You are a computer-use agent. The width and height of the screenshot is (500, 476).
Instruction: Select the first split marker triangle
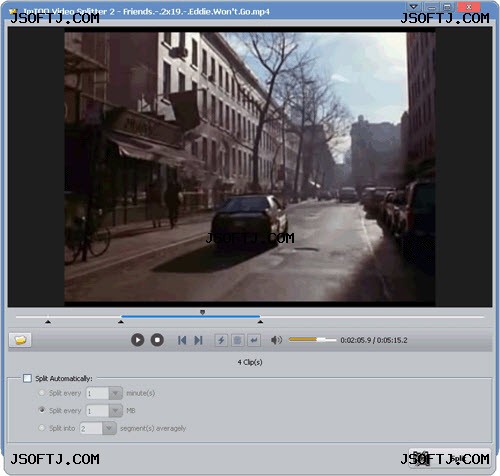48,322
